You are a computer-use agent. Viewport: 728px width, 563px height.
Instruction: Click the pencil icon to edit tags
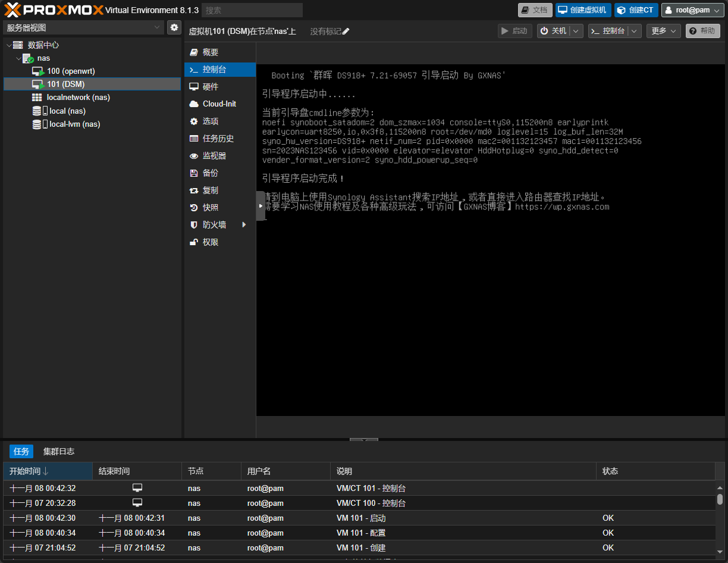point(346,32)
